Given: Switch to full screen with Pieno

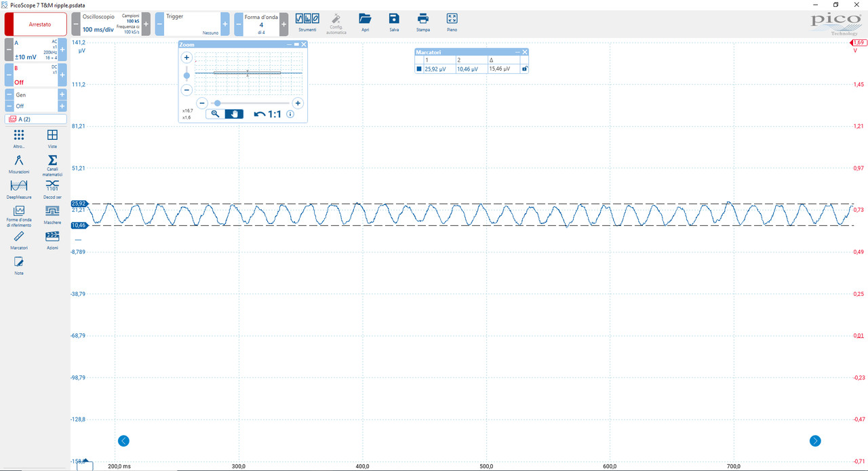Looking at the screenshot, I should (x=452, y=22).
